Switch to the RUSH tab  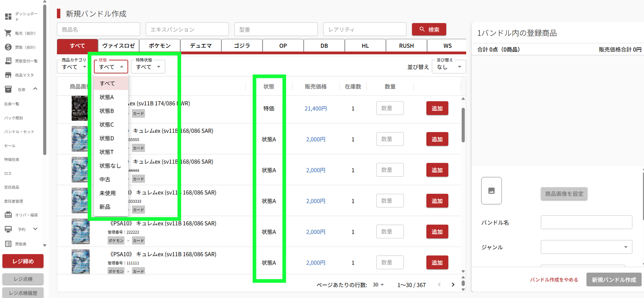coord(406,46)
